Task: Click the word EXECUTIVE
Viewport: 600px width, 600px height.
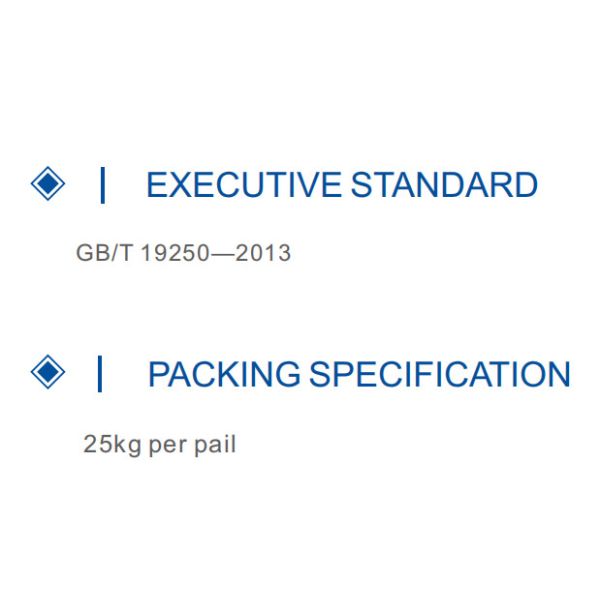Action: click(243, 185)
